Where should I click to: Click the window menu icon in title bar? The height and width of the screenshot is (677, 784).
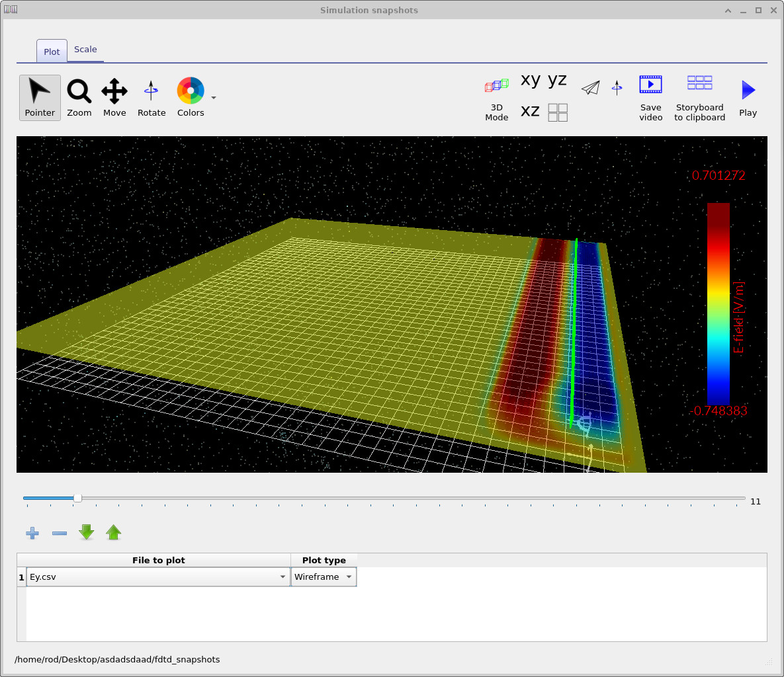pos(11,9)
